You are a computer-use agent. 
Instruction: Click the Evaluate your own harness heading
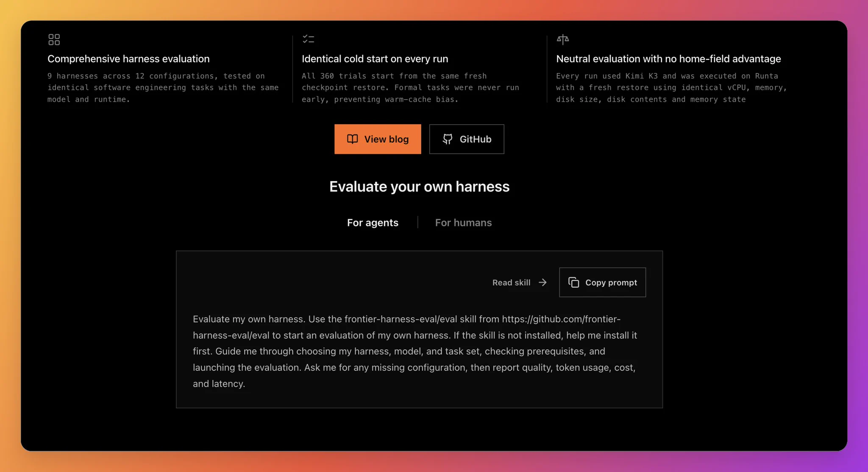pos(419,187)
